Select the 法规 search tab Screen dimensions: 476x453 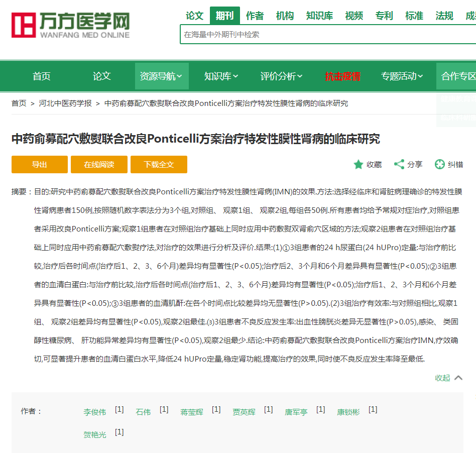pos(444,16)
